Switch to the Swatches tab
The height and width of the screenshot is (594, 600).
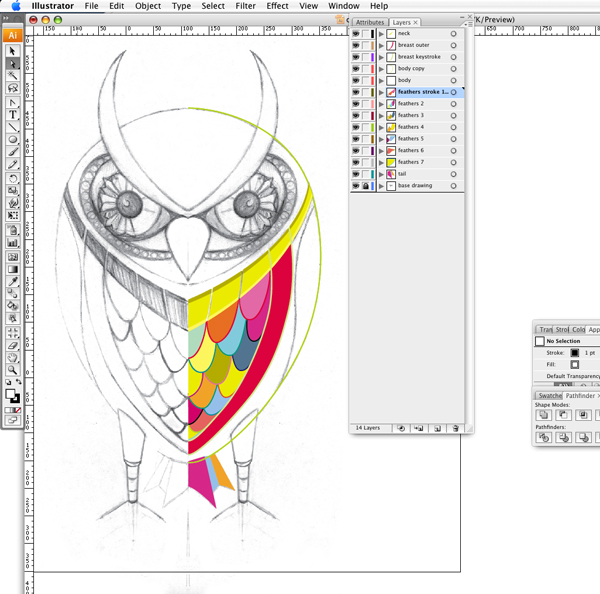tap(549, 396)
